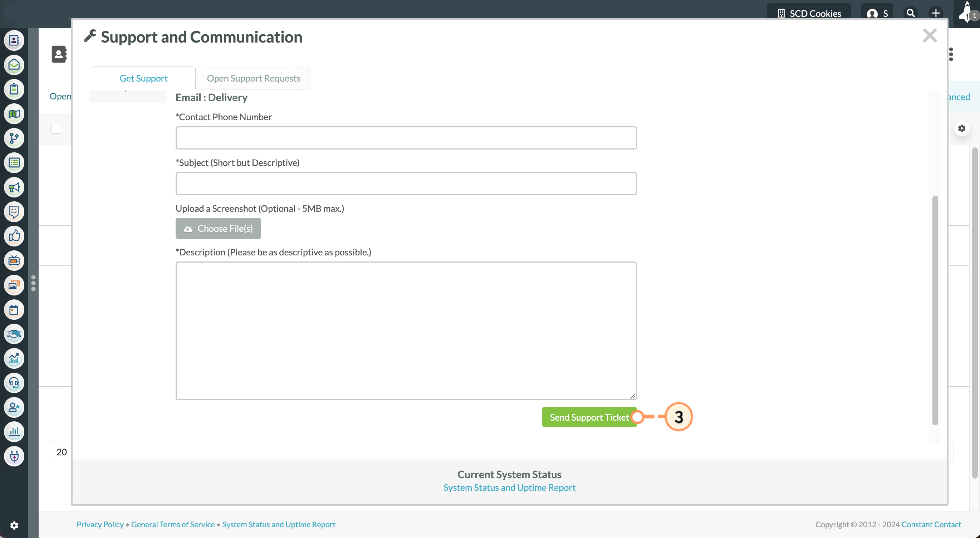The image size is (980, 538).
Task: Open the SCD Cookies account dropdown
Action: 809,13
